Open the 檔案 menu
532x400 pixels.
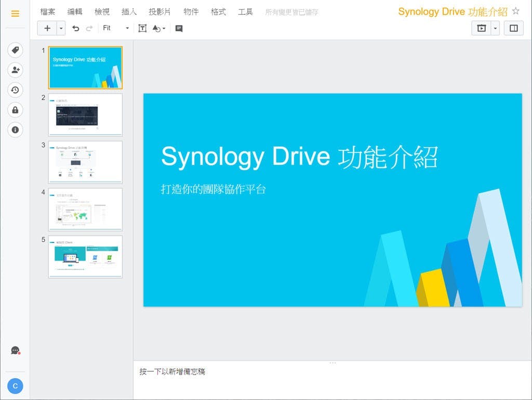coord(48,11)
